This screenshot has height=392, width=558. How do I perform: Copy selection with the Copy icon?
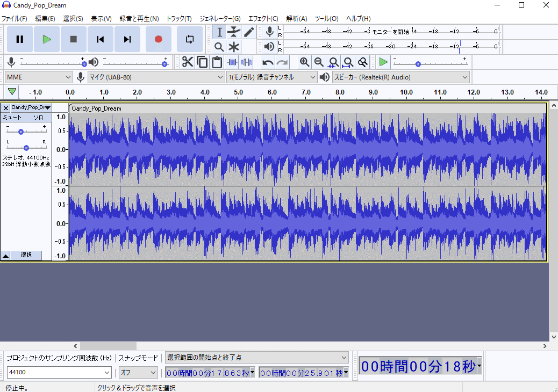point(202,62)
